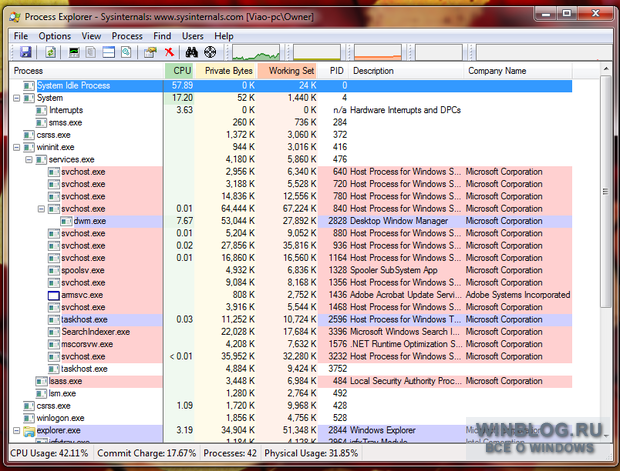Click the spoolsv.exe process icon
The image size is (620, 471).
pyautogui.click(x=53, y=271)
